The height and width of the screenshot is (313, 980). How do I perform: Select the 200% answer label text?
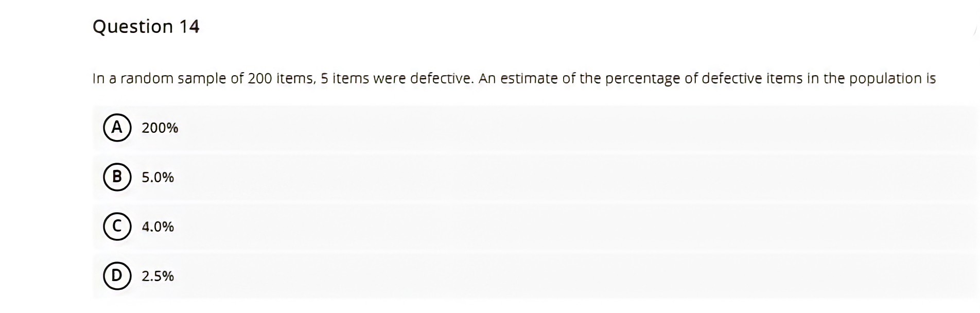(x=160, y=127)
